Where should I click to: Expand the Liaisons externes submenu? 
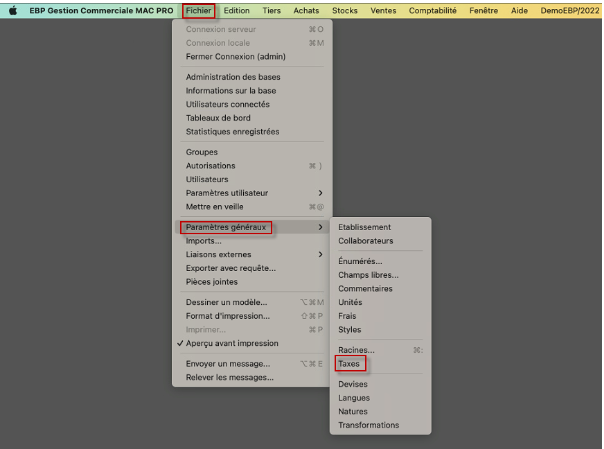click(x=252, y=255)
